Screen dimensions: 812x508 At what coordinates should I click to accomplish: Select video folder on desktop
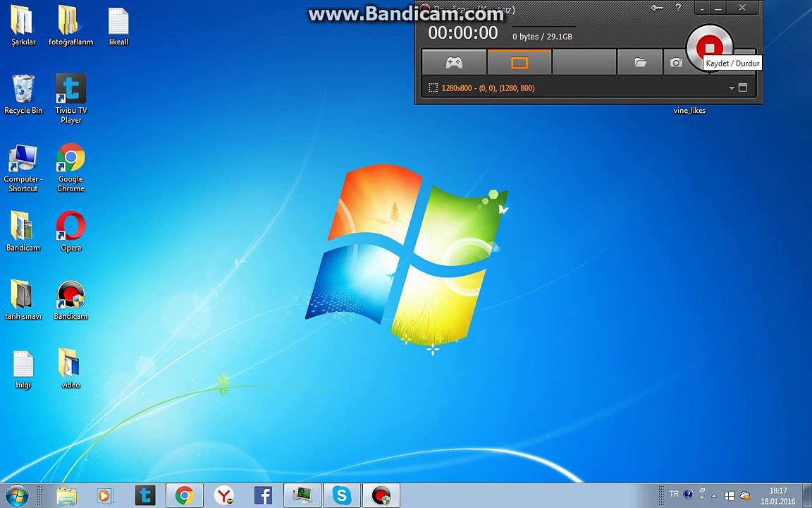tap(70, 368)
